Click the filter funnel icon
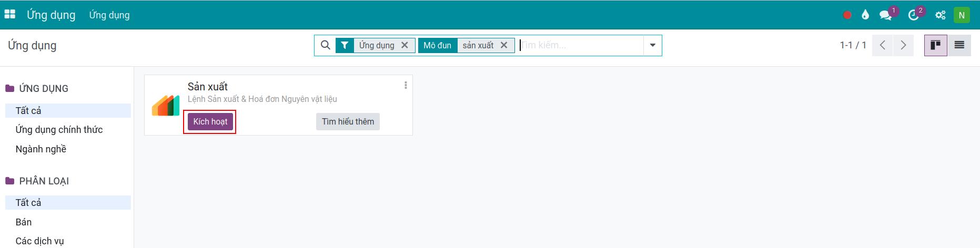Image resolution: width=980 pixels, height=248 pixels. pos(344,45)
